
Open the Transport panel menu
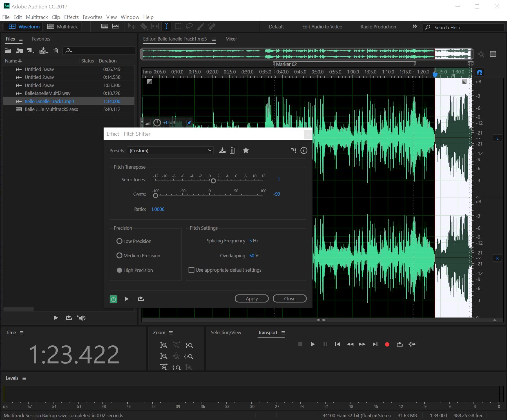click(283, 333)
